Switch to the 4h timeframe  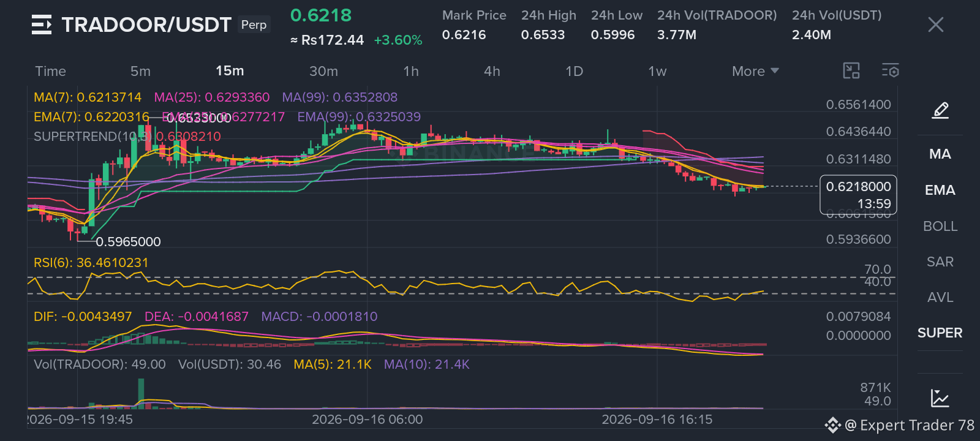[x=492, y=71]
